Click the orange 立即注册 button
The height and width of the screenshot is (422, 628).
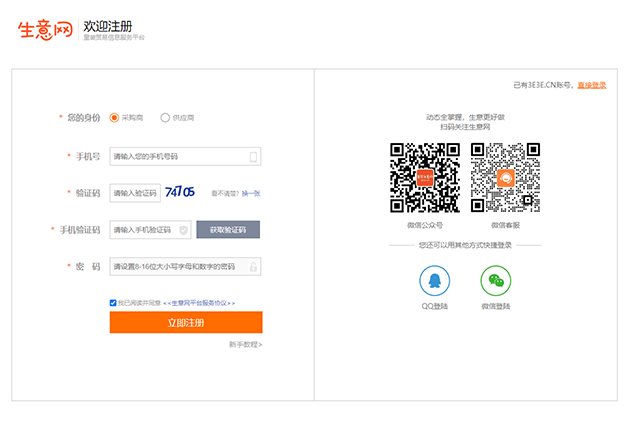186,322
